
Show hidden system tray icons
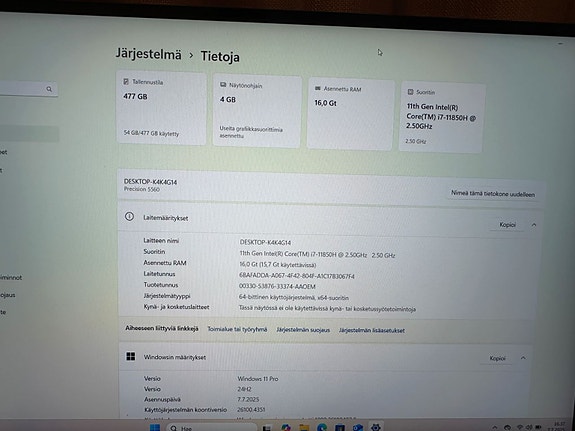coord(495,428)
